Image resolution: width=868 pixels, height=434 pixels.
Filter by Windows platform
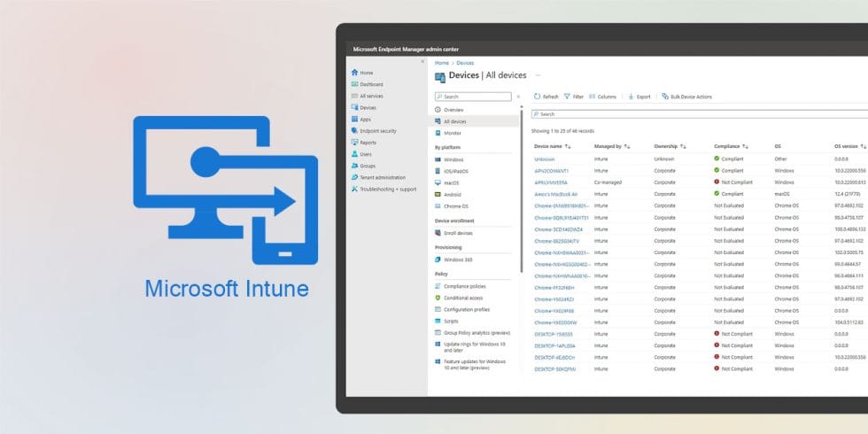coord(450,159)
